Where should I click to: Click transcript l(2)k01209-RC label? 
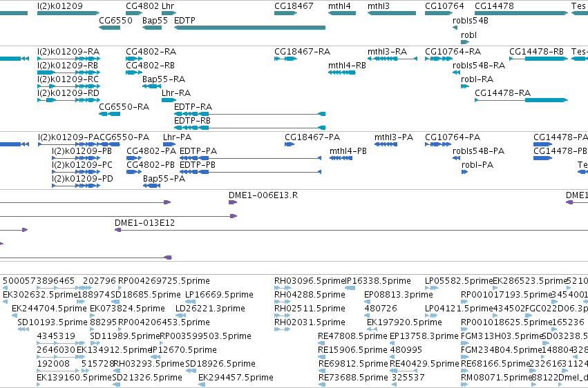[68, 79]
